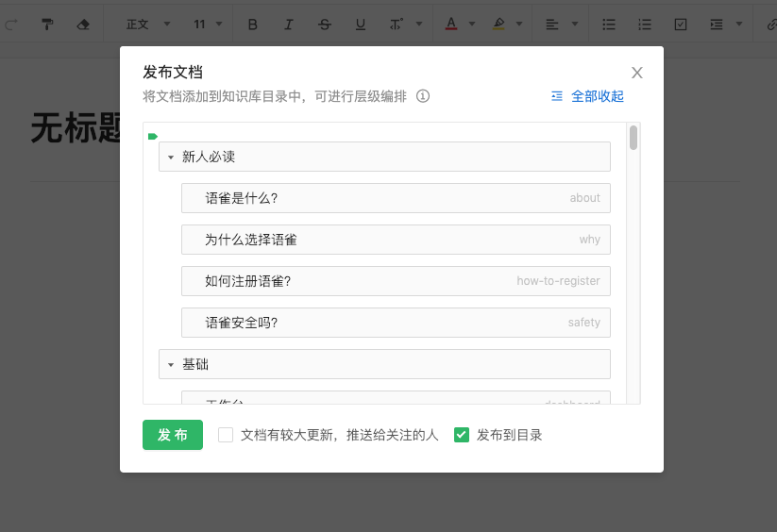Select the clear formatting eraser icon
The width and height of the screenshot is (777, 532).
pos(83,24)
